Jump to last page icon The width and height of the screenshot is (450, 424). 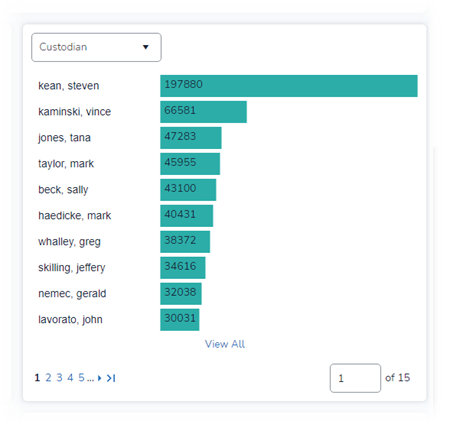[x=111, y=378]
